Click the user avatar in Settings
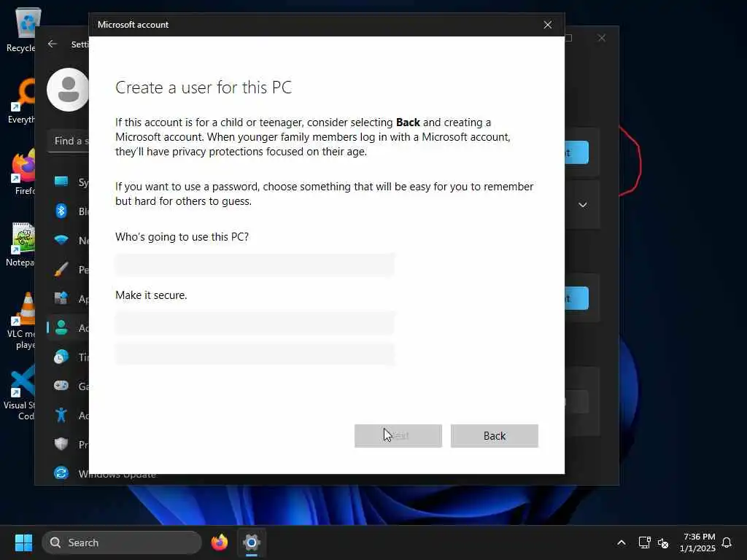This screenshot has height=560, width=747. point(68,90)
